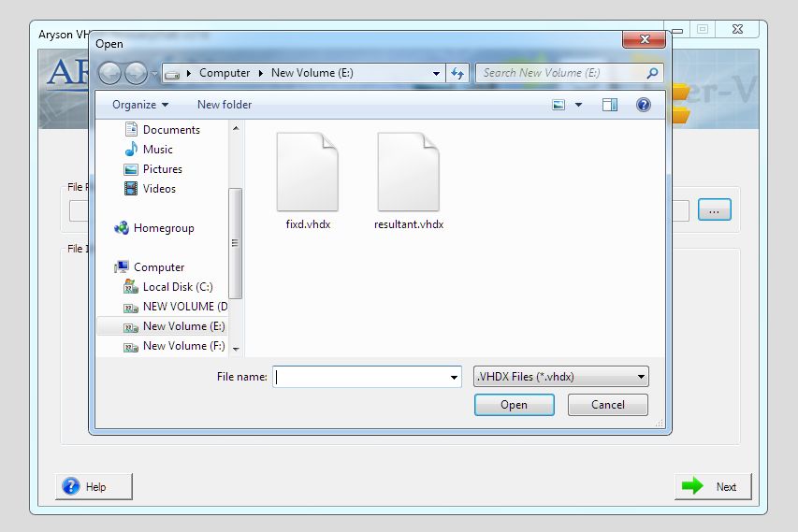Open the .VHDX Files type dropdown
Image resolution: width=798 pixels, height=532 pixels.
coord(560,377)
